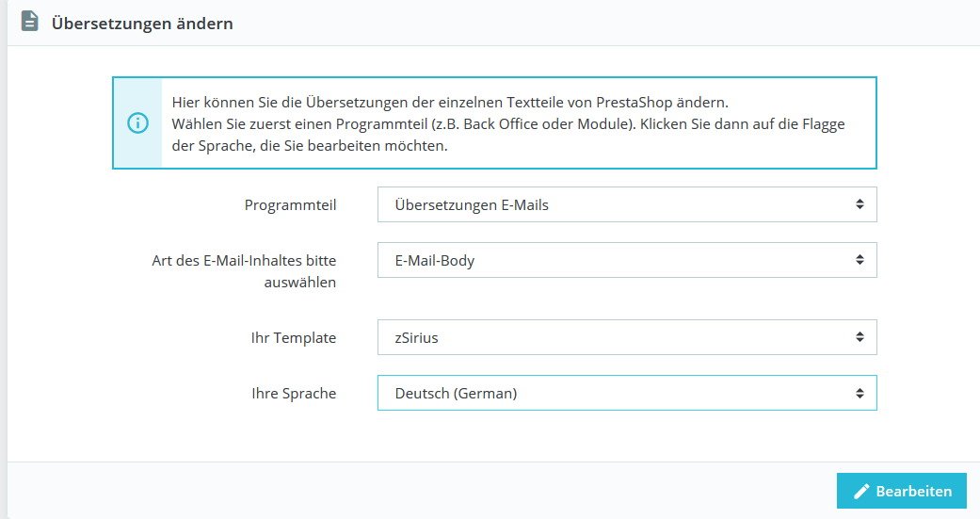Click the hint line mentioning Back Office oder Module
980x519 pixels.
tap(508, 124)
